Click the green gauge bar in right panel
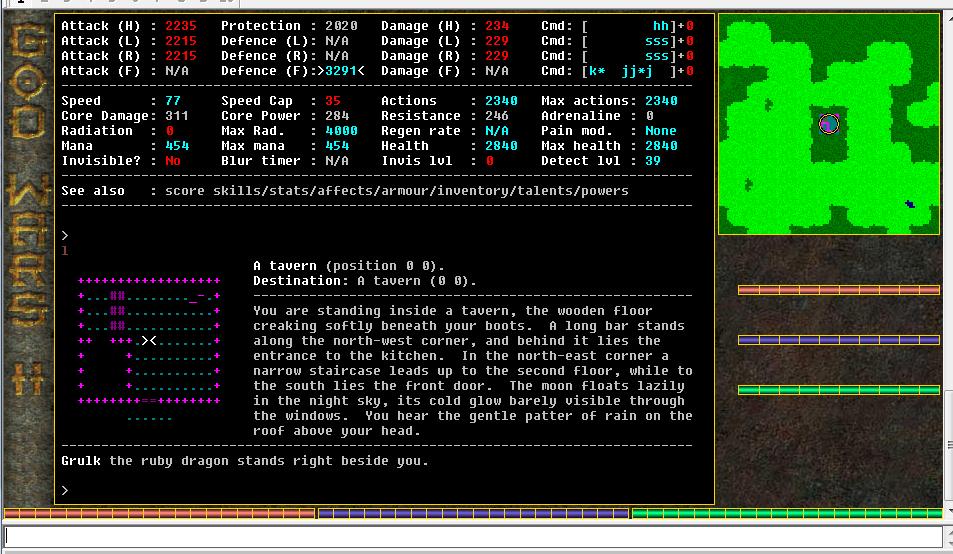953x554 pixels. click(838, 390)
